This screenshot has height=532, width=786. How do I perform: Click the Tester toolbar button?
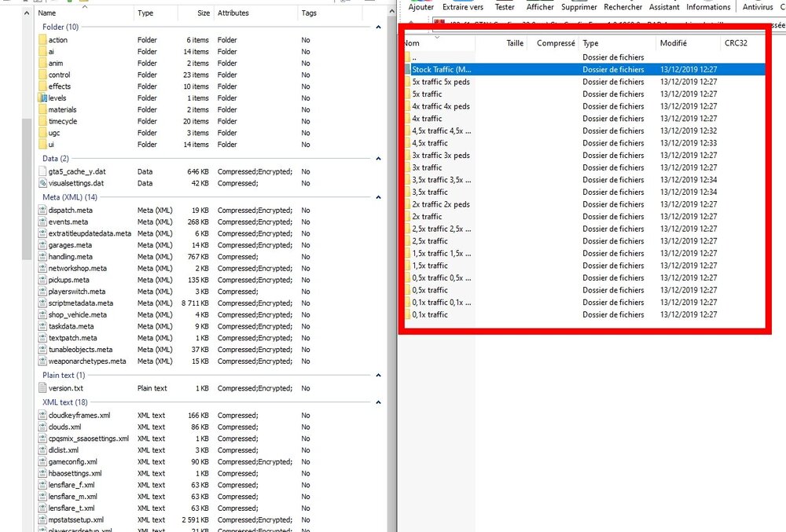[505, 7]
